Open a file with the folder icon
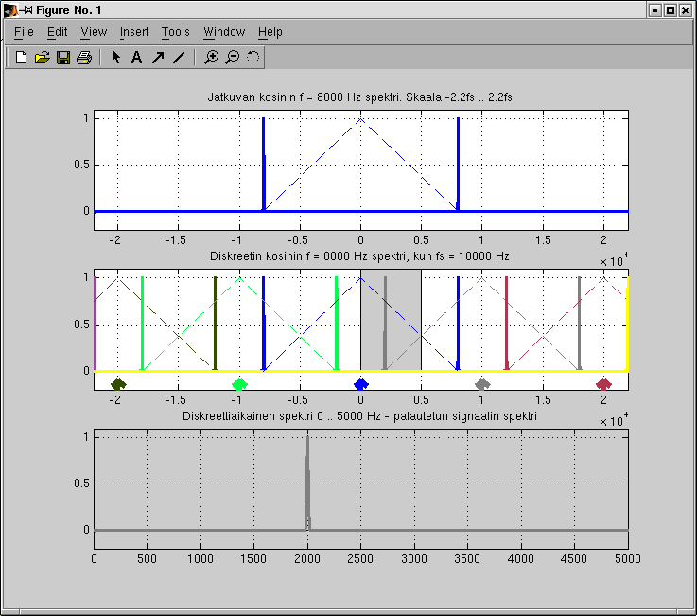Viewport: 697px width, 616px height. pos(42,58)
